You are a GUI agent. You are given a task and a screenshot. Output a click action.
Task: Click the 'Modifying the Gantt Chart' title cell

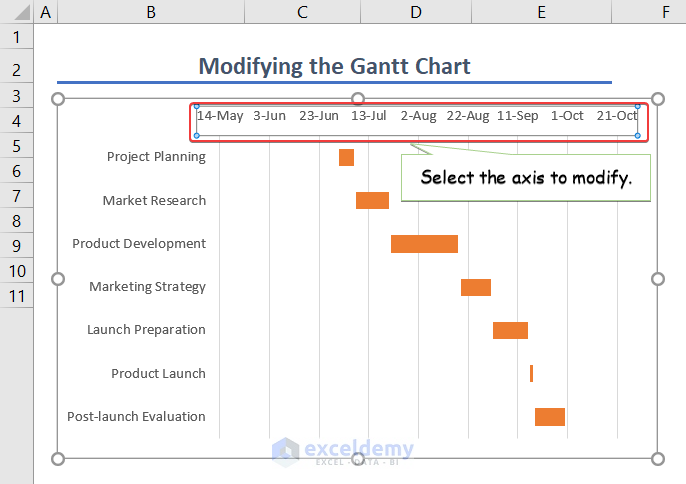[x=334, y=67]
